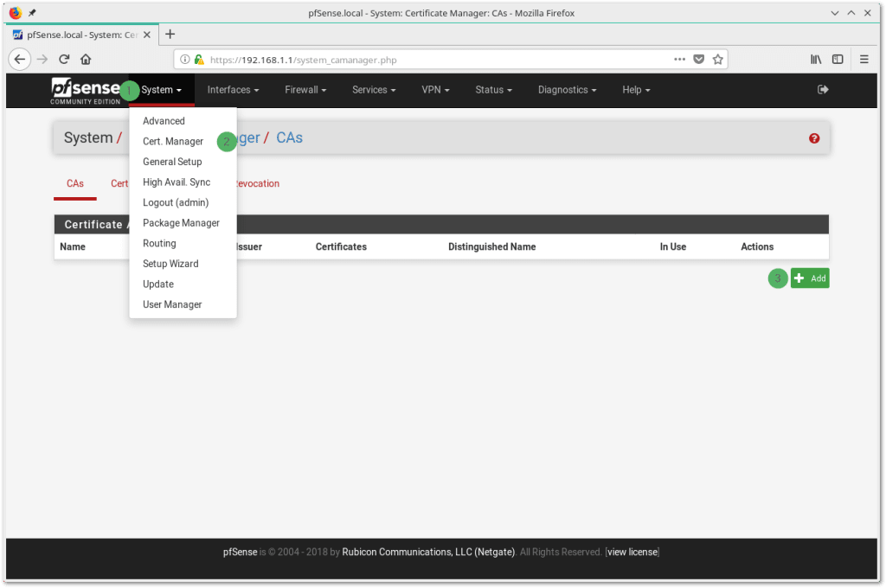Click the Certificates column header
The height and width of the screenshot is (588, 886).
point(341,246)
